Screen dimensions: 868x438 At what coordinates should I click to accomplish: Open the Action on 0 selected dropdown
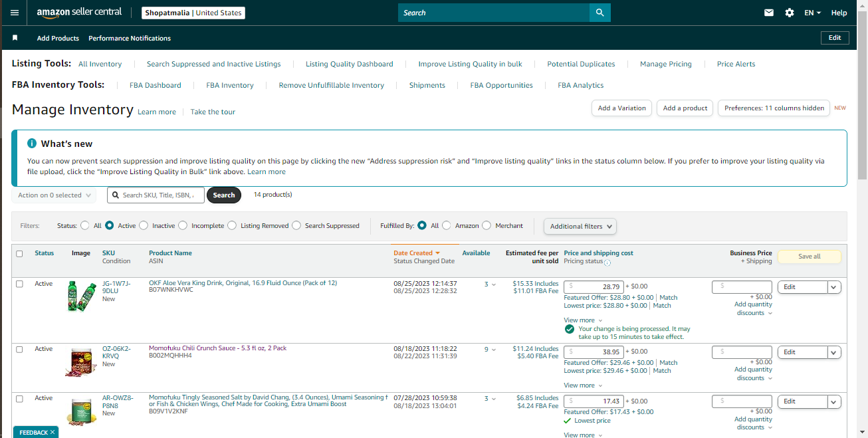tap(54, 195)
